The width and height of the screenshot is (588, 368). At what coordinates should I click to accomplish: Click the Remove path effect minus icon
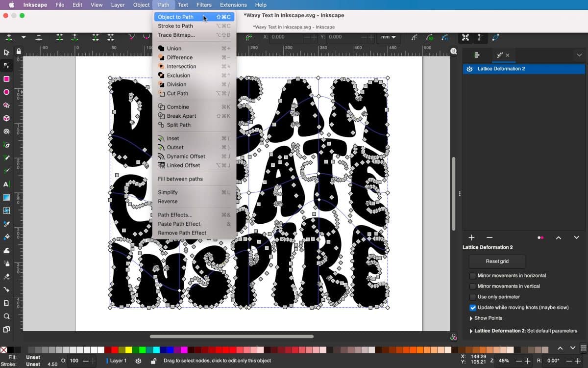[490, 237]
